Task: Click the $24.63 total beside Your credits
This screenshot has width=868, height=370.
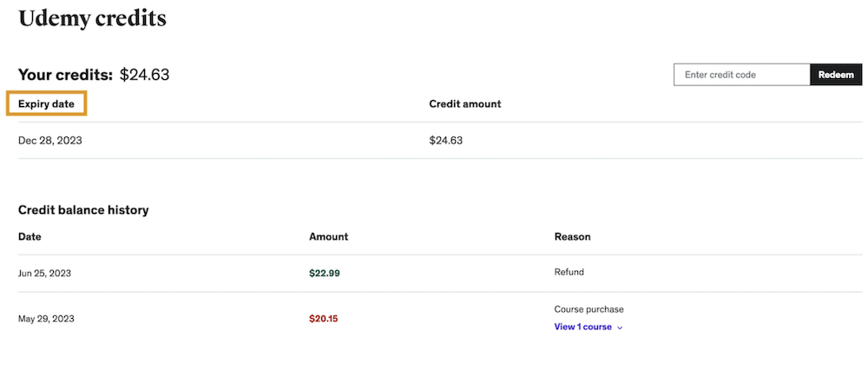Action: (x=144, y=75)
